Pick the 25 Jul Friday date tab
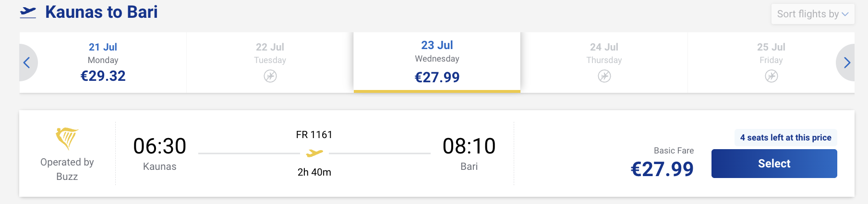This screenshot has width=868, height=204. (771, 63)
